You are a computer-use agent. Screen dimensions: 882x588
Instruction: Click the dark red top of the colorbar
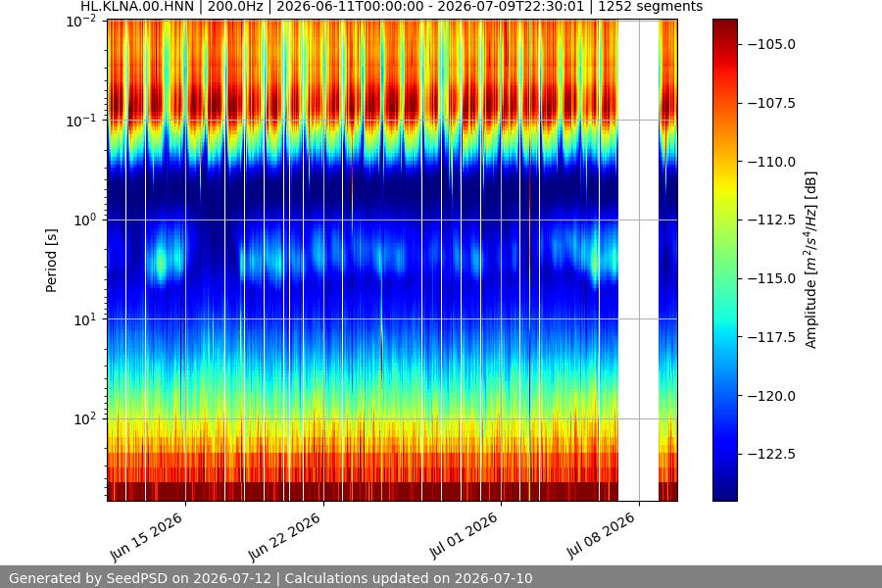point(725,28)
